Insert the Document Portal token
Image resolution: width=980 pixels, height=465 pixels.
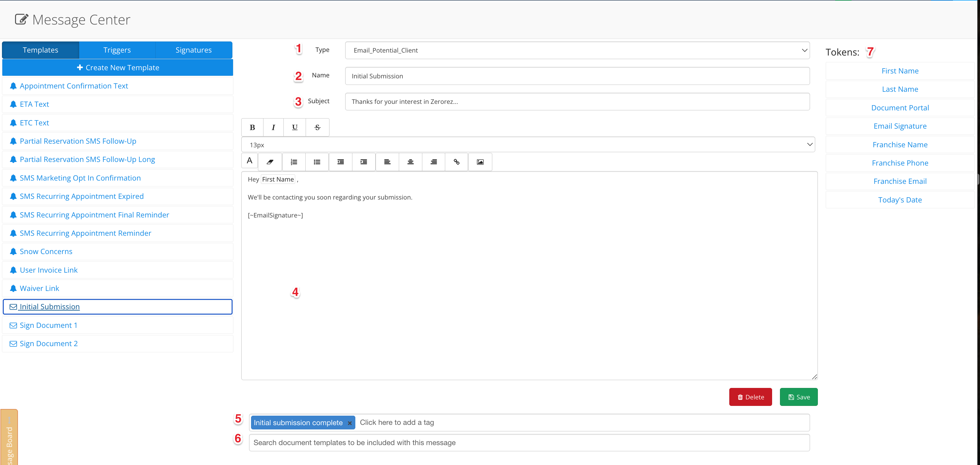pyautogui.click(x=900, y=107)
